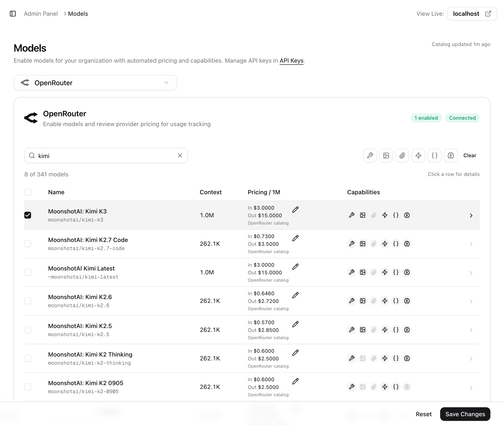This screenshot has height=426, width=504.
Task: Click image capability icon on Kimi K2.7 Code row
Action: pyautogui.click(x=363, y=244)
